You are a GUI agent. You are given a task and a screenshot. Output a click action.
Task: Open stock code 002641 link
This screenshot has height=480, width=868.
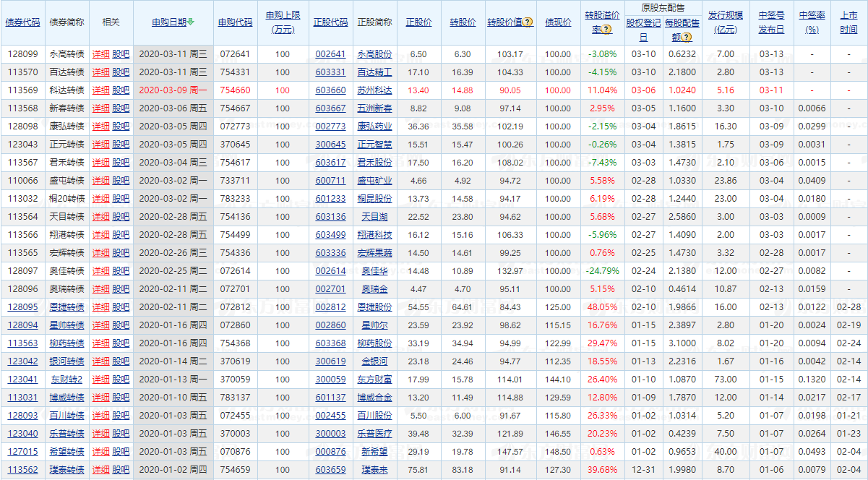point(330,54)
